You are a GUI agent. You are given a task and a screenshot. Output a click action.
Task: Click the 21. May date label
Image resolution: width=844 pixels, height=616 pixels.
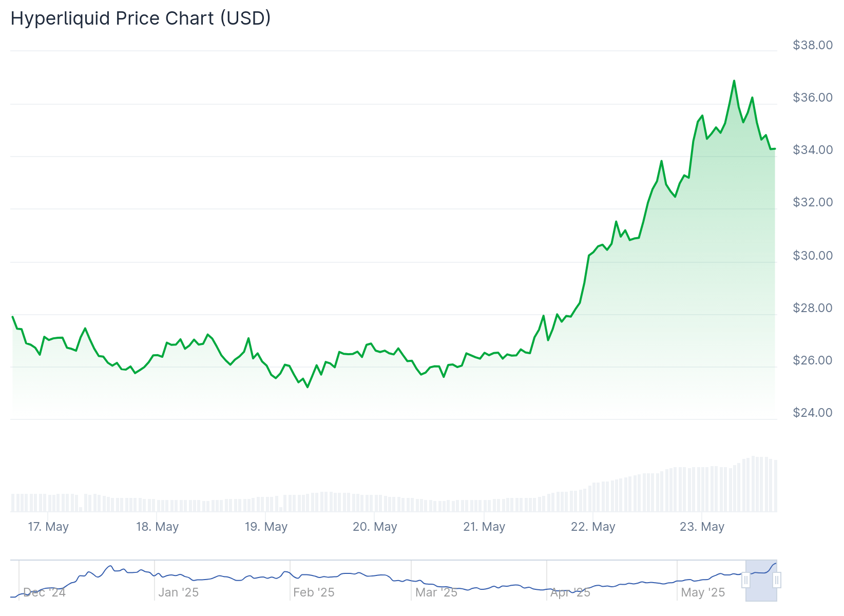(x=484, y=527)
